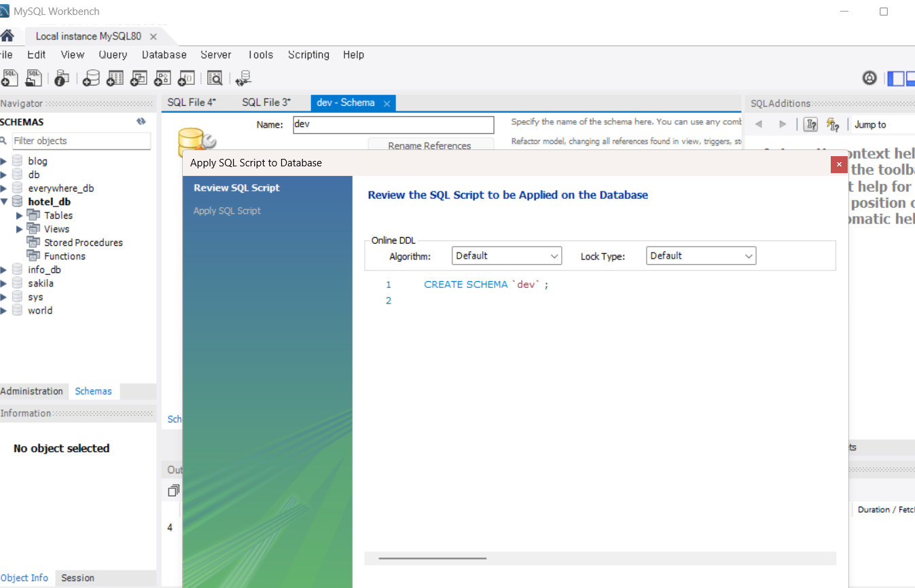This screenshot has height=588, width=915.
Task: Open the Query menu
Action: (x=113, y=55)
